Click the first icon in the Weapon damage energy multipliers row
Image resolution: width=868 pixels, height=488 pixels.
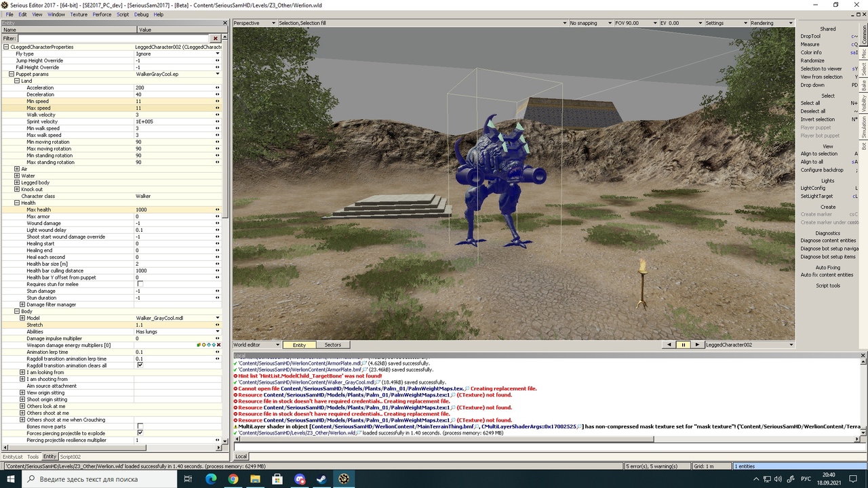pos(199,345)
